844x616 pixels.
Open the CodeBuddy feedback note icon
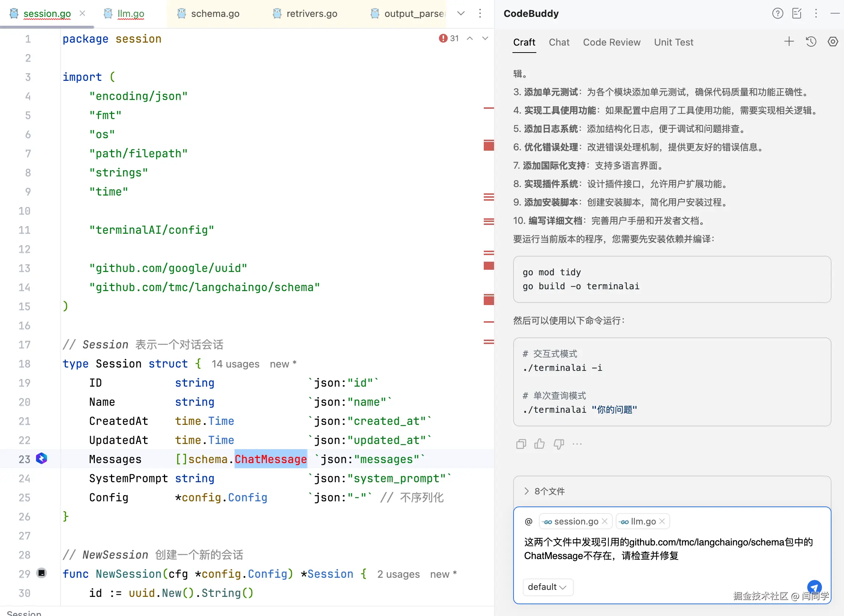click(x=797, y=14)
